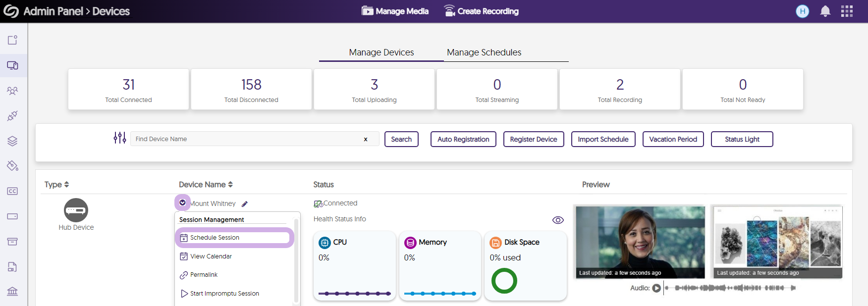Open closed captions icon in sidebar
868x306 pixels.
click(x=12, y=191)
